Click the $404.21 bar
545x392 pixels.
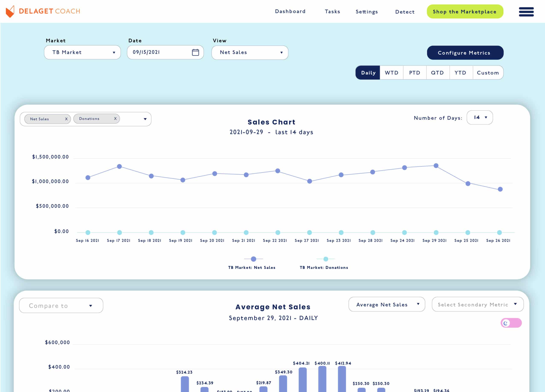click(x=303, y=380)
